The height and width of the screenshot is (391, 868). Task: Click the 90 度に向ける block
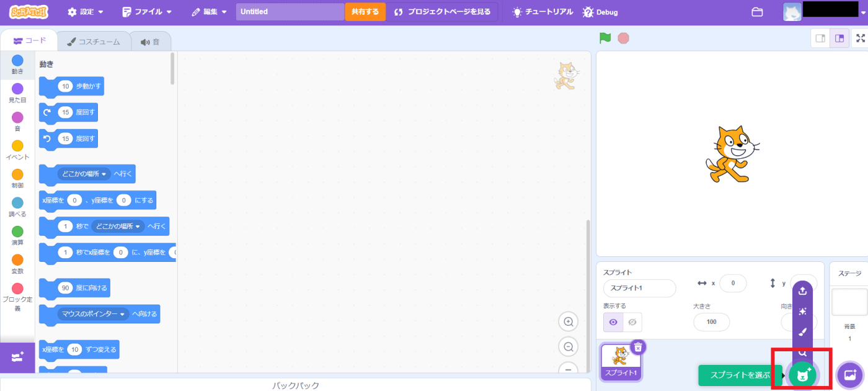click(74, 288)
